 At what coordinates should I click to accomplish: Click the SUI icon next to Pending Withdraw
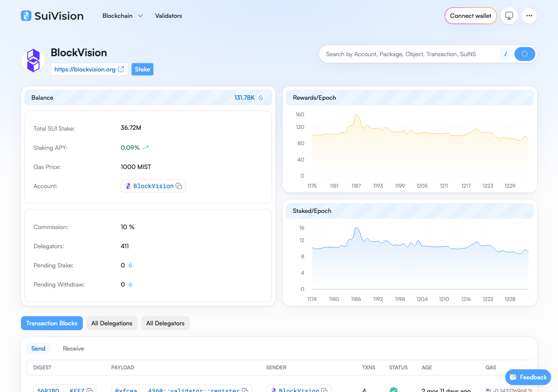coord(130,284)
